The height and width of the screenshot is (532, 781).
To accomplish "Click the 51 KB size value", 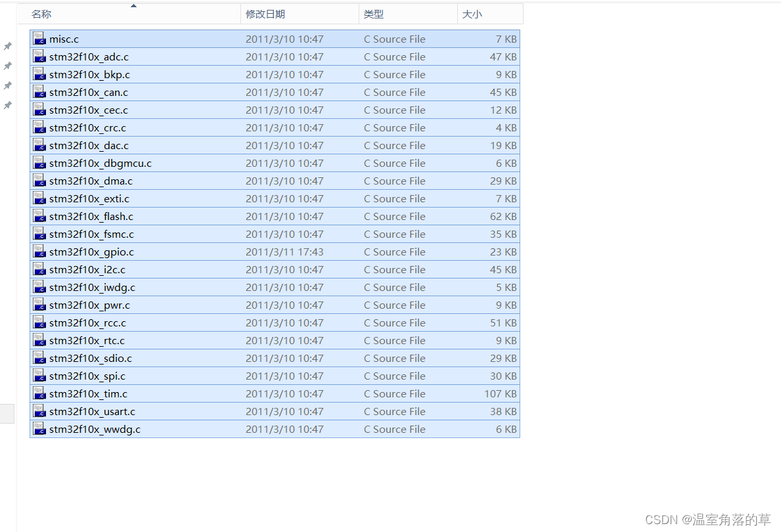I will click(503, 322).
